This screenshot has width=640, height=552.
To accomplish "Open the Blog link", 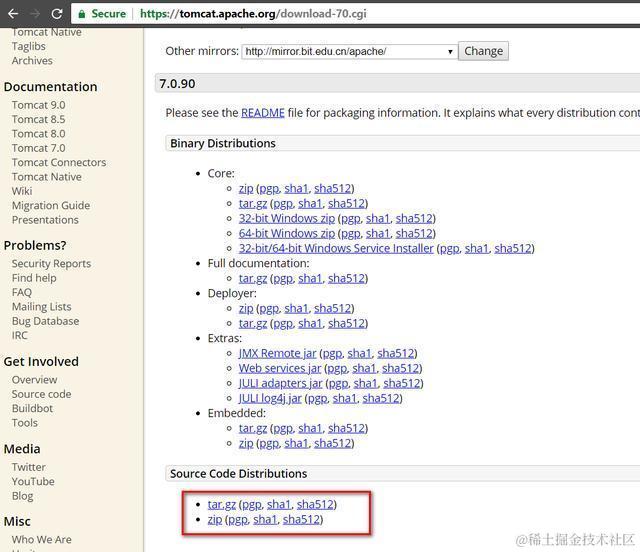I will click(x=22, y=496).
